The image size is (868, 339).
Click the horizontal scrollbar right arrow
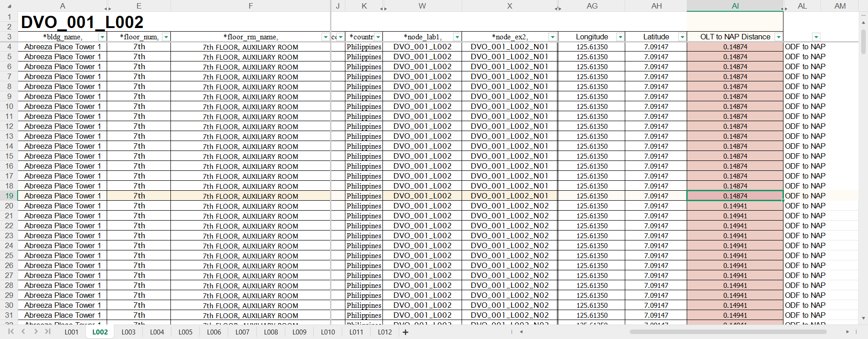[x=848, y=332]
